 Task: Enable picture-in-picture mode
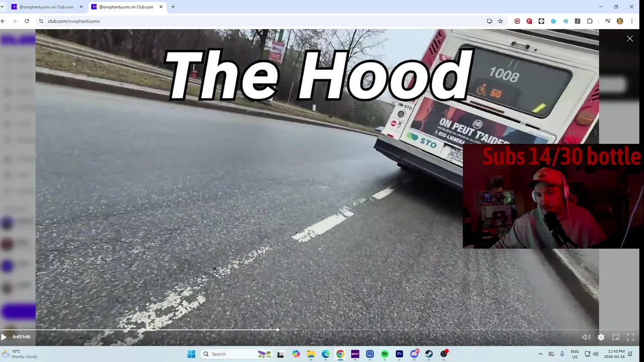(615, 337)
